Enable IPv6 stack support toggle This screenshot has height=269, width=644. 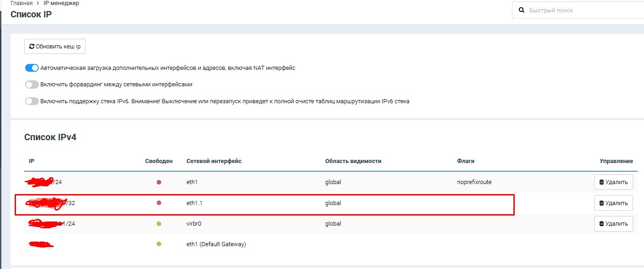click(32, 101)
